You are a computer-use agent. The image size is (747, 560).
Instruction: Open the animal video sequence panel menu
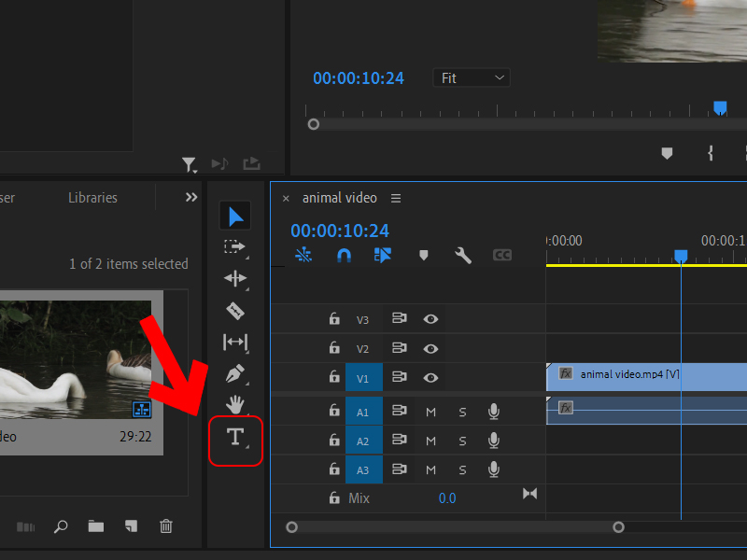[395, 198]
